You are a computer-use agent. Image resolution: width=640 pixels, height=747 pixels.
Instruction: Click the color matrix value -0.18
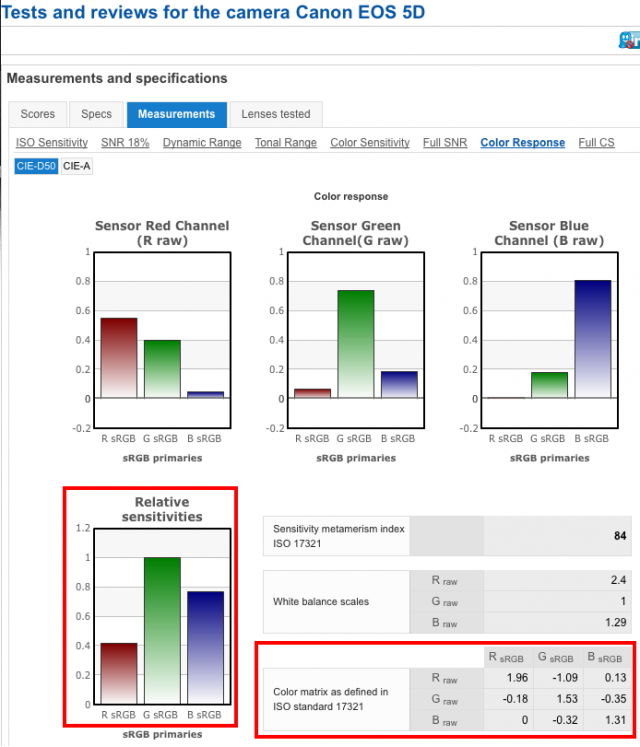point(515,699)
